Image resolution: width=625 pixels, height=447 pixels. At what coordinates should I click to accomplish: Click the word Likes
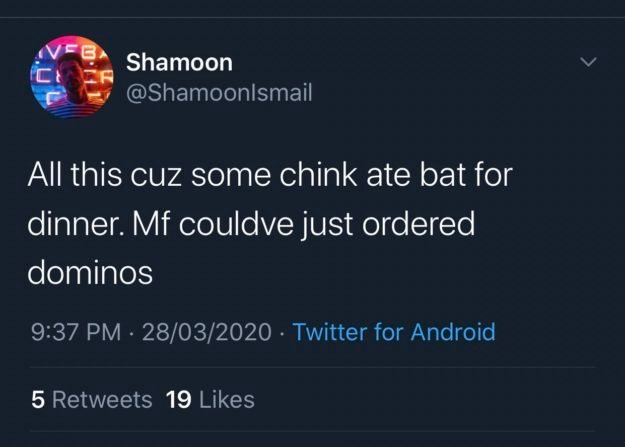[226, 400]
